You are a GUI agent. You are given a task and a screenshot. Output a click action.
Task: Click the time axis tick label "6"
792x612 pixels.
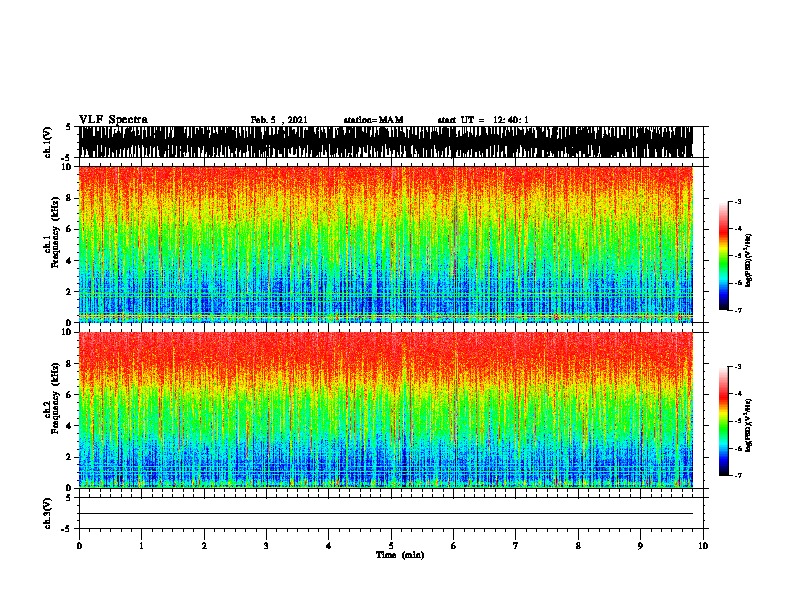click(454, 546)
